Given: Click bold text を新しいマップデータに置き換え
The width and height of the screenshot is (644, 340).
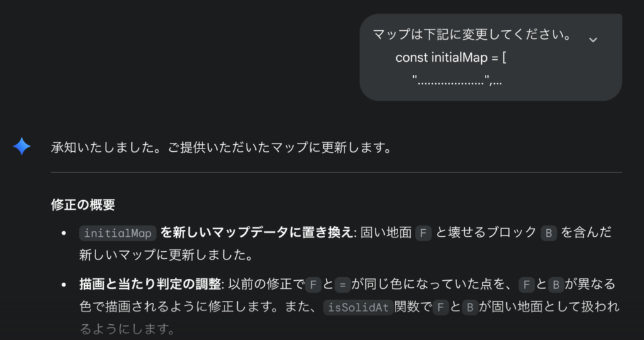Looking at the screenshot, I should point(257,233).
